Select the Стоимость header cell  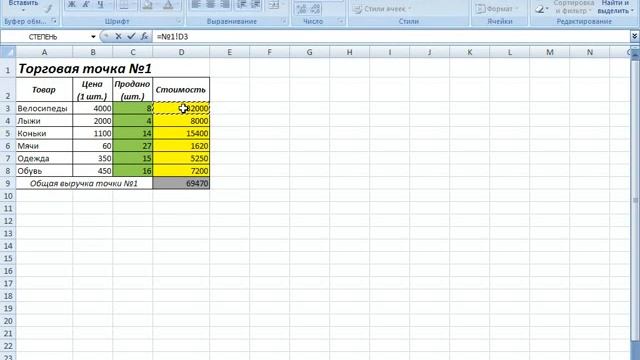coord(181,89)
